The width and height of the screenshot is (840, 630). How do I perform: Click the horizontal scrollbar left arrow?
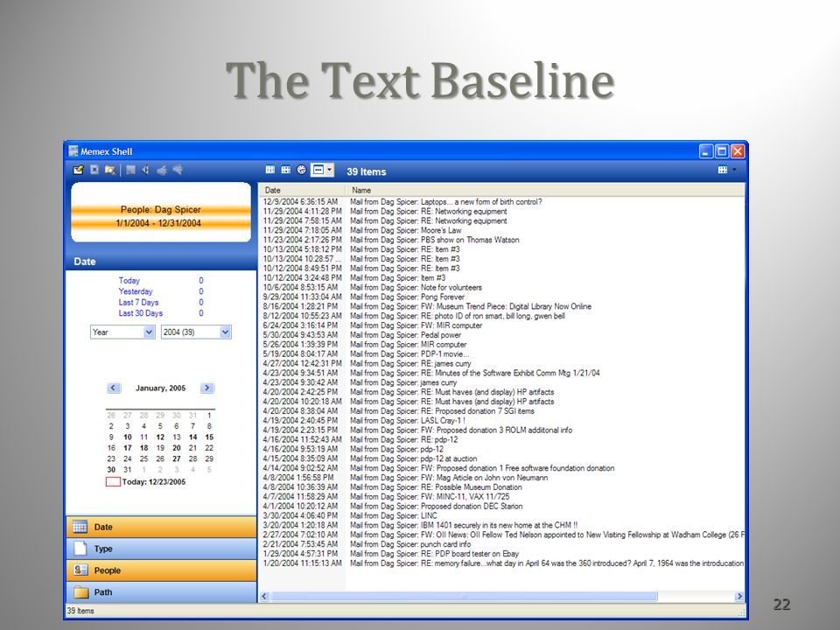[x=264, y=596]
